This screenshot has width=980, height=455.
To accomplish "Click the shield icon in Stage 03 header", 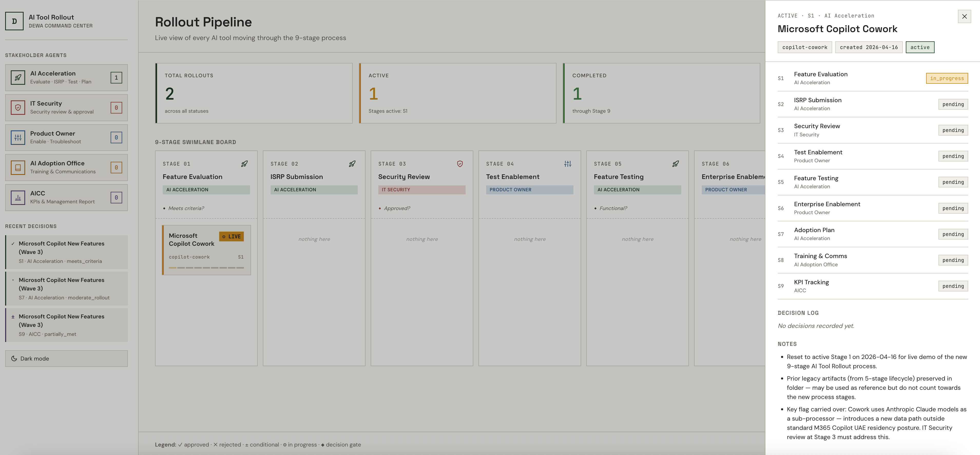I will [459, 164].
